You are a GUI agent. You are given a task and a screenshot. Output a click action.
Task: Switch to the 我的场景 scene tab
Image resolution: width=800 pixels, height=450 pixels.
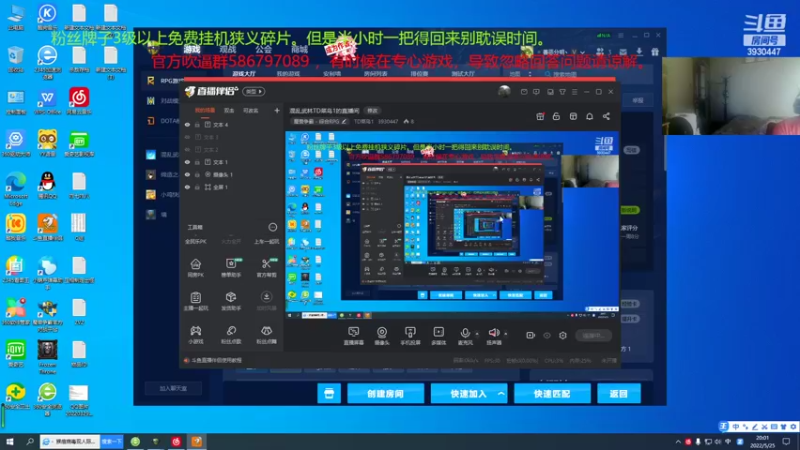pyautogui.click(x=205, y=110)
